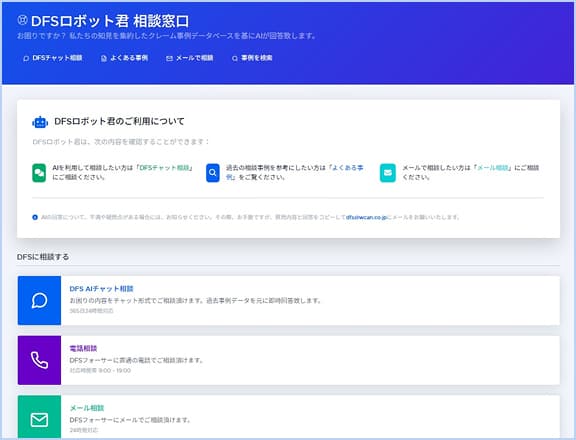Image resolution: width=576 pixels, height=440 pixels.
Task: Click the teal mail icon in usage card
Action: click(x=388, y=173)
